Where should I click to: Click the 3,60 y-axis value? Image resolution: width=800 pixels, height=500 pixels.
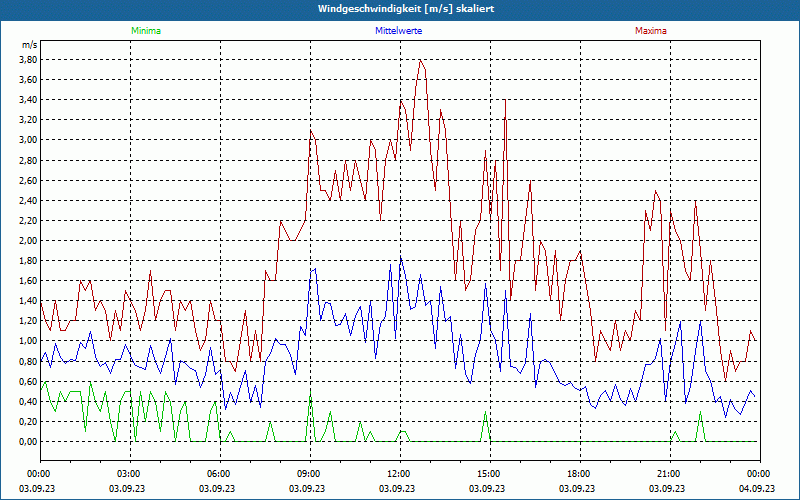pos(28,80)
